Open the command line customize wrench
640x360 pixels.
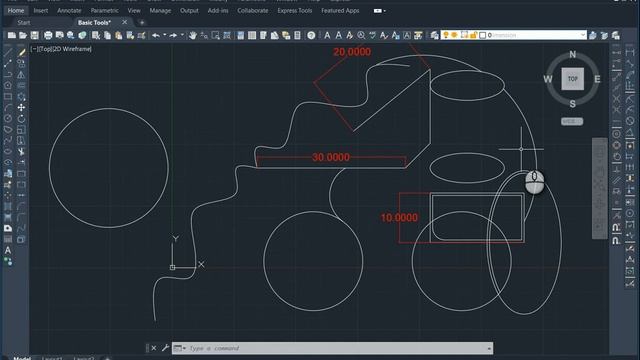coord(165,348)
